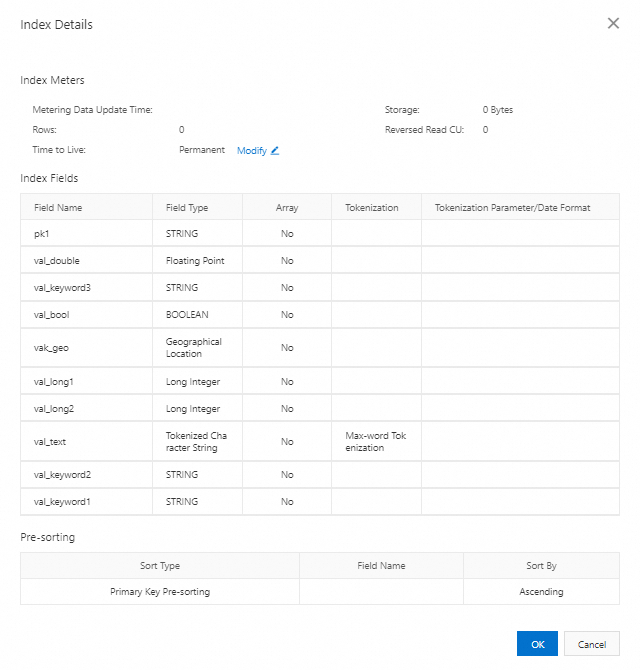Select the pk1 field name cell
The width and height of the screenshot is (640, 670).
(43, 234)
